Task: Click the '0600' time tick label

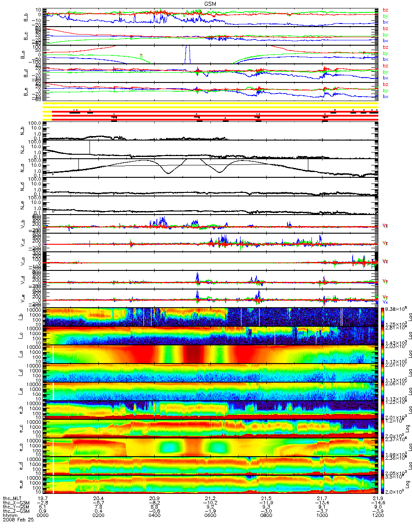Action: click(210, 515)
